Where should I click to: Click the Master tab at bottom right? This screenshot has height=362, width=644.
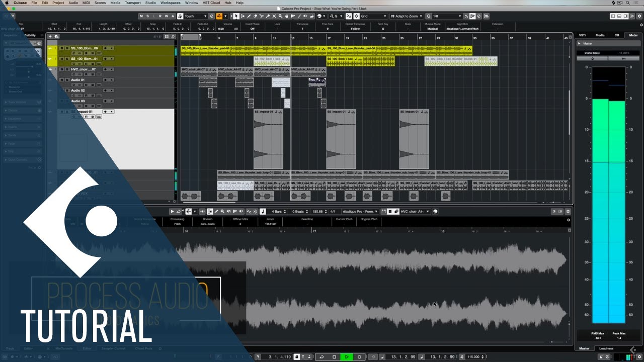tap(584, 348)
